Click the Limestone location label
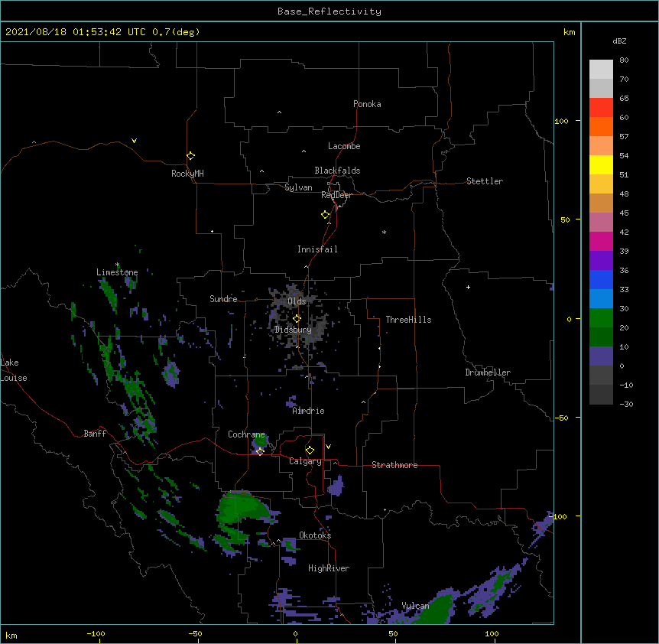 (117, 272)
